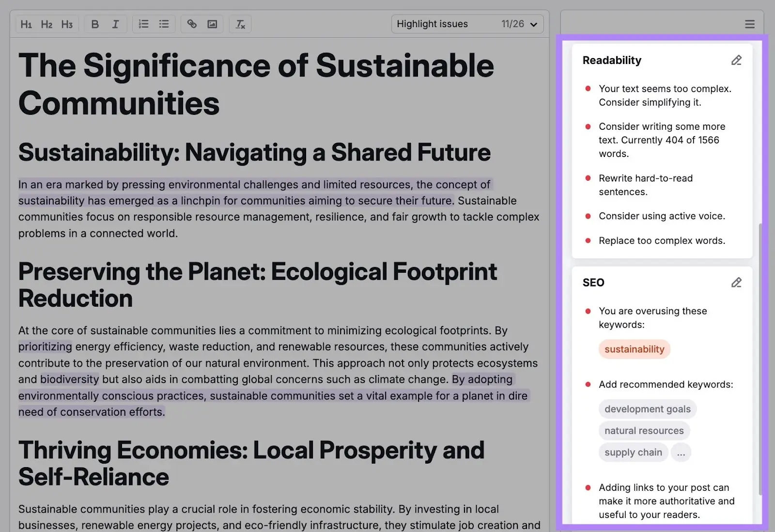Edit Readability targets via pencil icon
775x532 pixels.
click(x=736, y=60)
